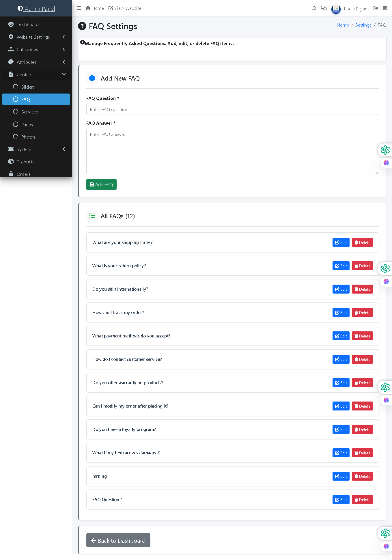The height and width of the screenshot is (560, 392).
Task: Click the Categories sitemap icon
Action: 11,49
